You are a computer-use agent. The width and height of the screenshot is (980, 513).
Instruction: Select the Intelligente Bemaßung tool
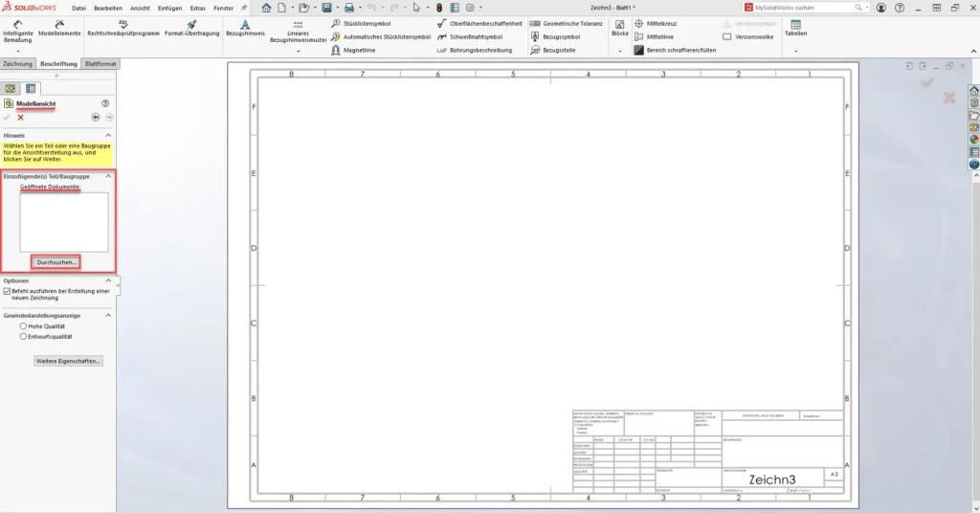point(18,24)
